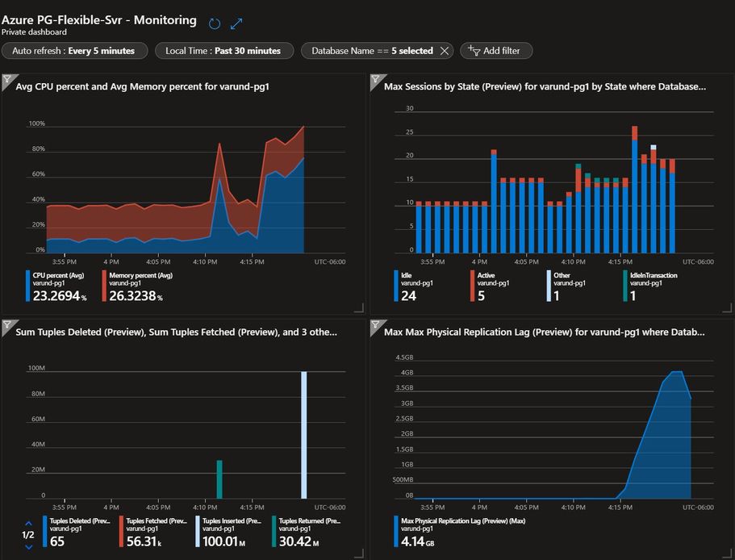Go to previous legend page up chevron
Viewport: 735px width, 560px height.
pyautogui.click(x=28, y=524)
